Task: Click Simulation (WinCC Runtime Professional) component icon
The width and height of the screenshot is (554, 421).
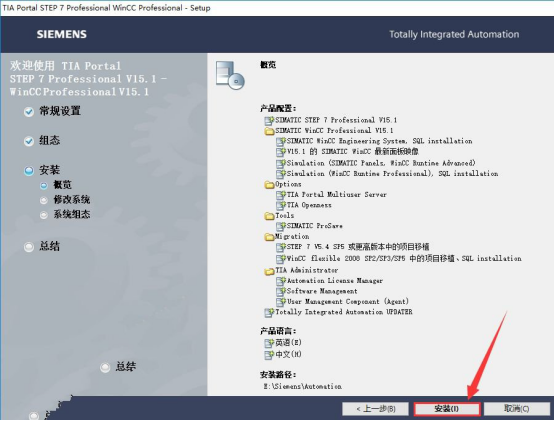Action: click(x=281, y=173)
